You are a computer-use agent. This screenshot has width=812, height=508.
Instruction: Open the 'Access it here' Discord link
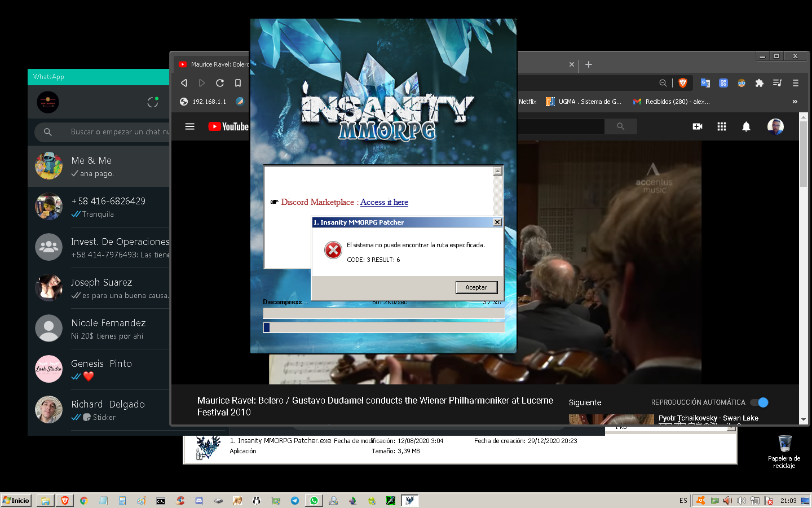tap(384, 202)
